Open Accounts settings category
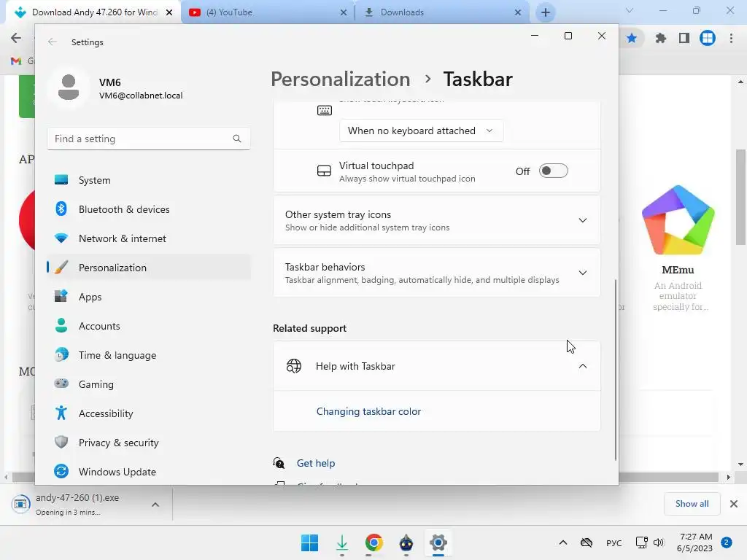 click(149, 326)
